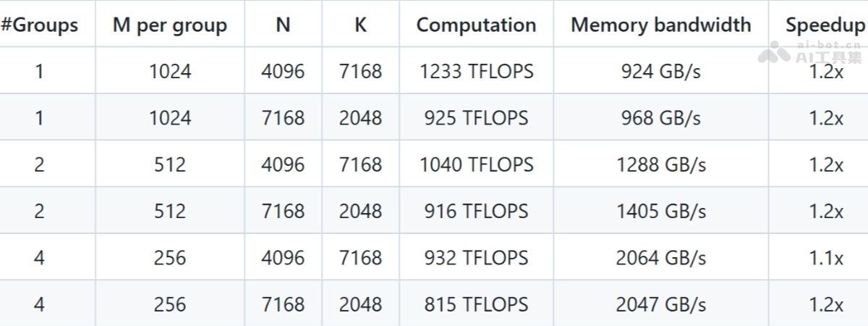Click the 1405 GB/s cell
Image resolution: width=868 pixels, height=326 pixels.
(660, 212)
